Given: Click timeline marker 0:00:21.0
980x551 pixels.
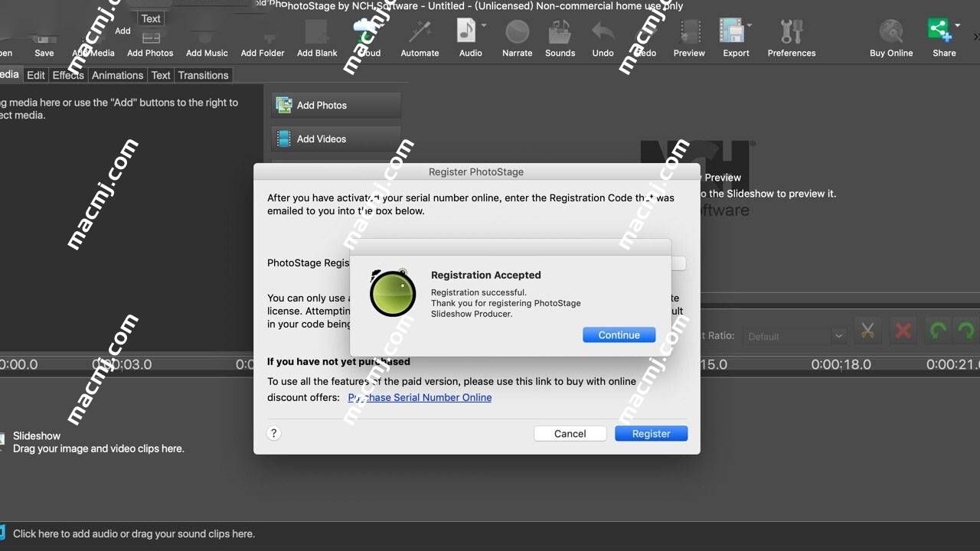Looking at the screenshot, I should click(x=953, y=364).
